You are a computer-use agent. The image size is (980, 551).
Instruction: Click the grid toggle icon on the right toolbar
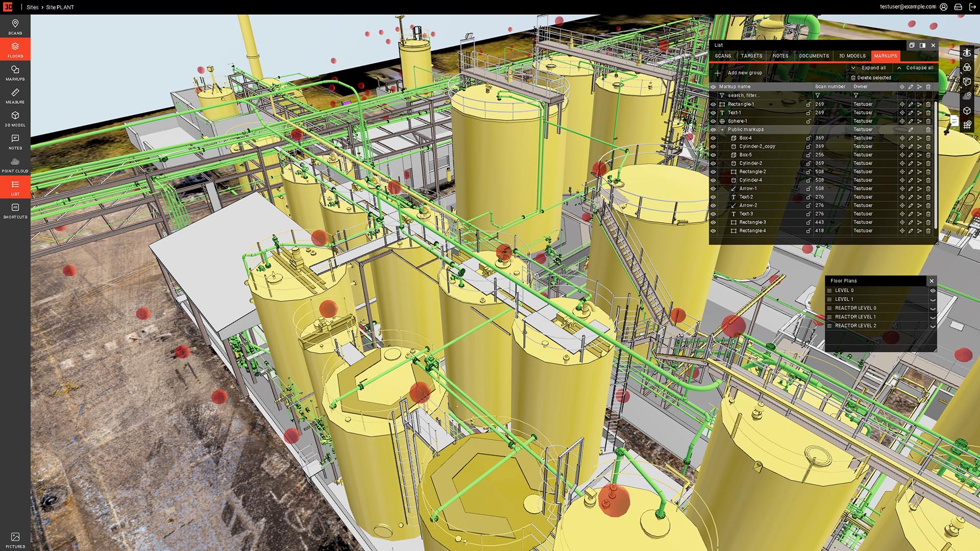click(968, 125)
